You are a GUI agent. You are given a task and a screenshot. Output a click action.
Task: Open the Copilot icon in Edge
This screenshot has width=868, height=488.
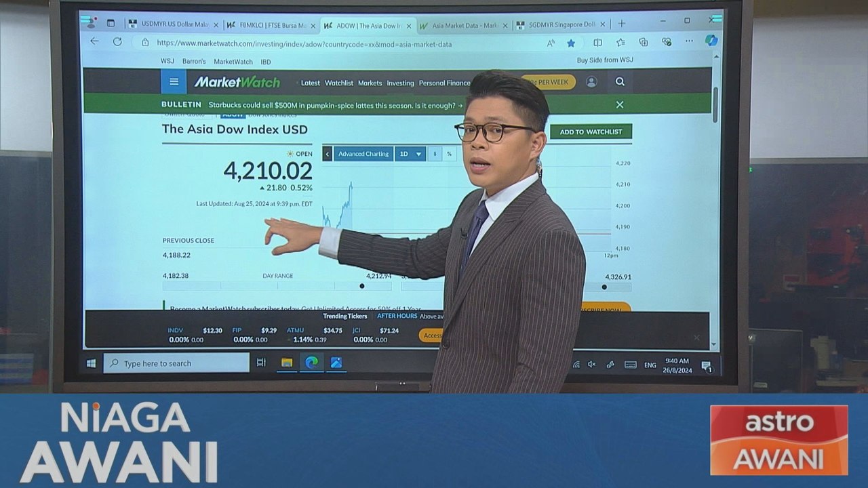click(711, 41)
